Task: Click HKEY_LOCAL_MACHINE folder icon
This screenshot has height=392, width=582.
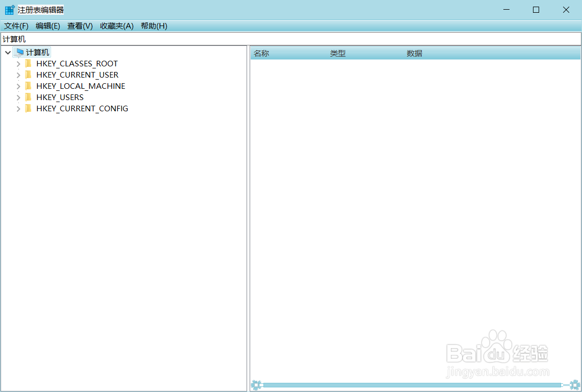Action: point(28,86)
